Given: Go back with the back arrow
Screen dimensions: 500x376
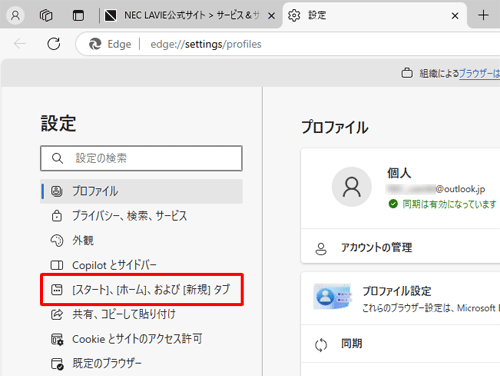Looking at the screenshot, I should tap(20, 44).
